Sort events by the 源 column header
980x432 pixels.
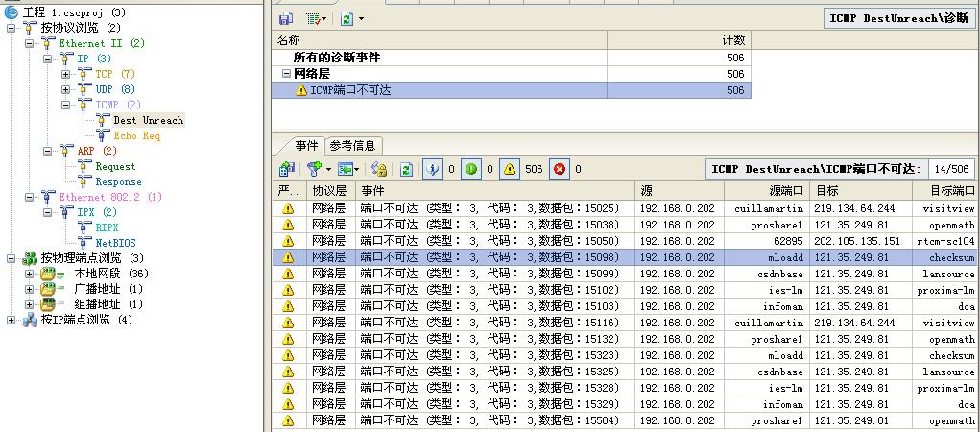tap(680, 191)
